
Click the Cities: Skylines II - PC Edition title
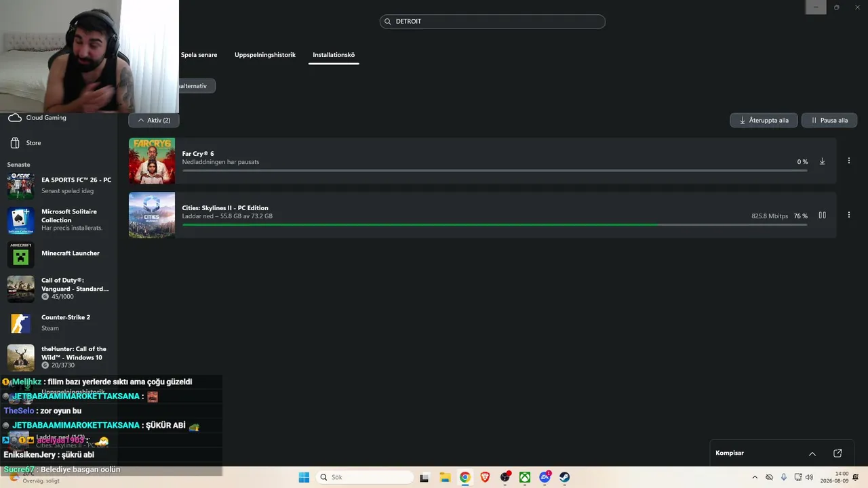(x=225, y=208)
